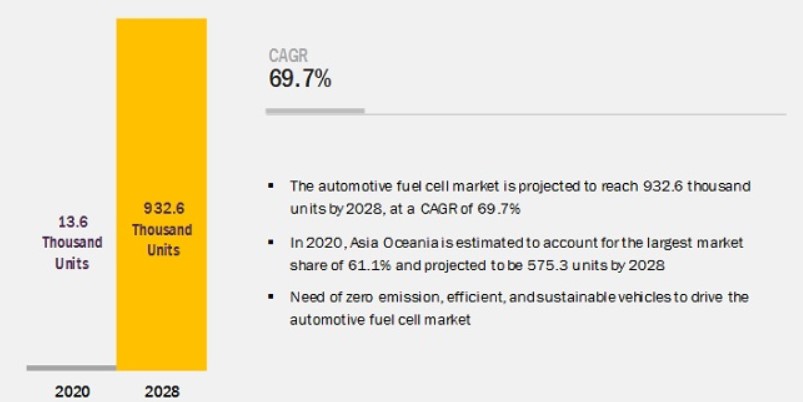803x402 pixels.
Task: Click 'Need of zero emission, efficient' line
Action: pyautogui.click(x=519, y=297)
